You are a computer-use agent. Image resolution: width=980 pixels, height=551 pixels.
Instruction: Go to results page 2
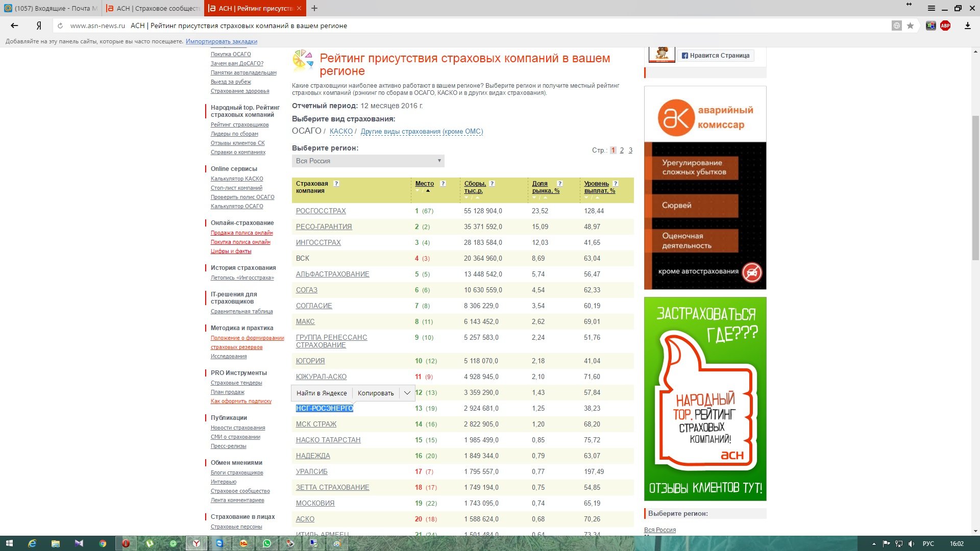tap(622, 150)
